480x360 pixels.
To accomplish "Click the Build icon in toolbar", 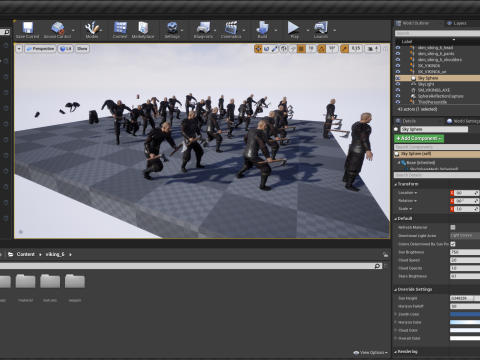I will pos(262,28).
